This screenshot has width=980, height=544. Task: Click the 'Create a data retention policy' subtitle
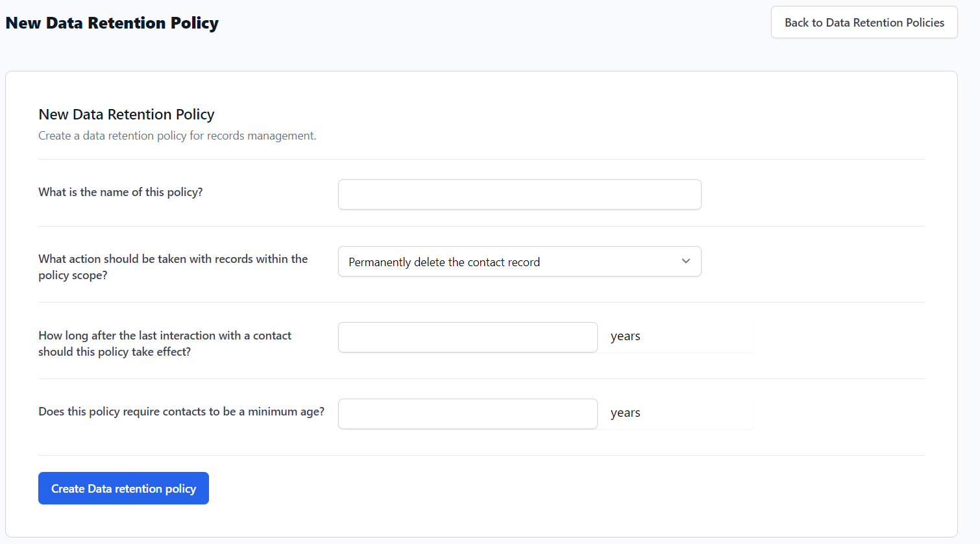coord(177,136)
